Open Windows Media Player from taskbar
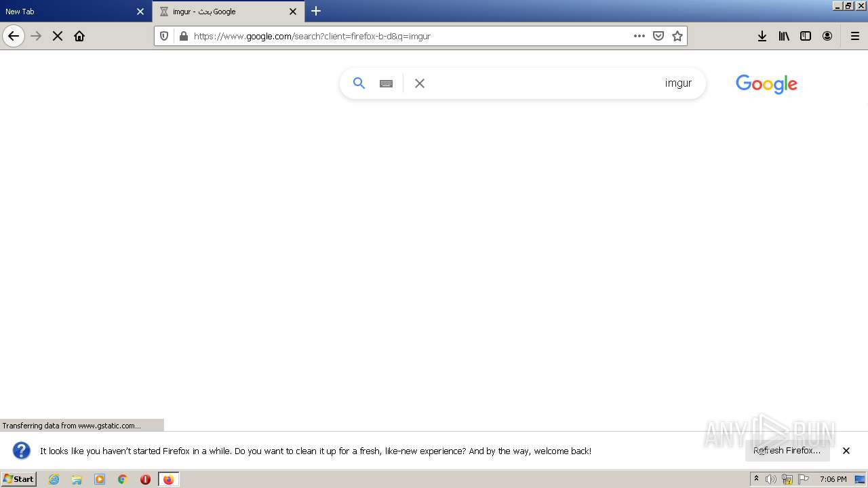The width and height of the screenshot is (868, 488). (100, 479)
